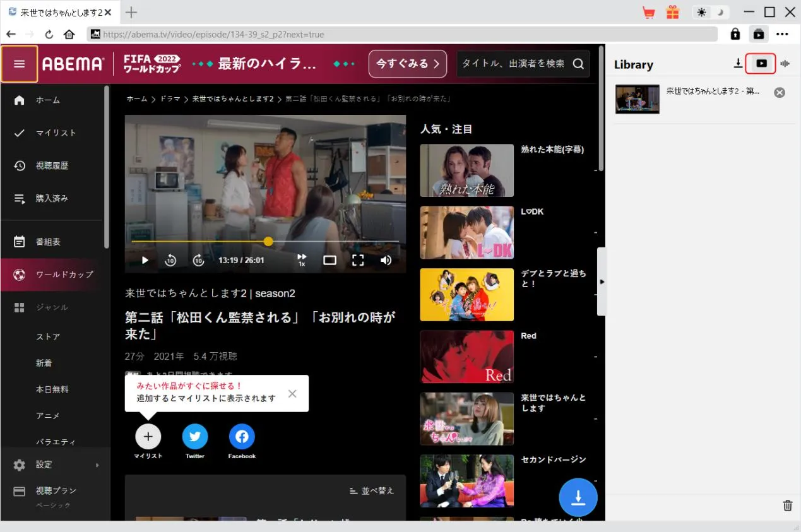The height and width of the screenshot is (532, 801).
Task: Rewind 10 seconds in video player
Action: point(170,260)
